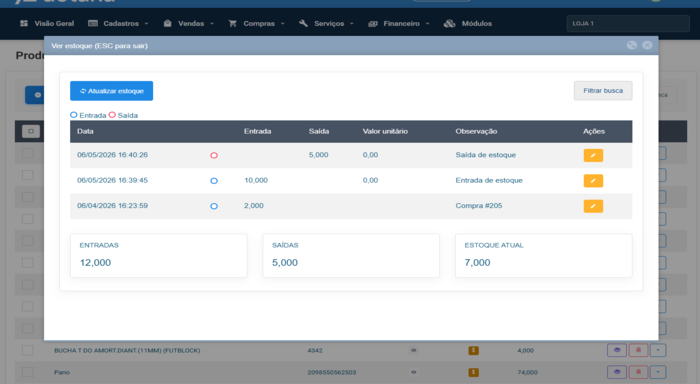
Task: Open the purple view button for Pano product
Action: coord(617,371)
